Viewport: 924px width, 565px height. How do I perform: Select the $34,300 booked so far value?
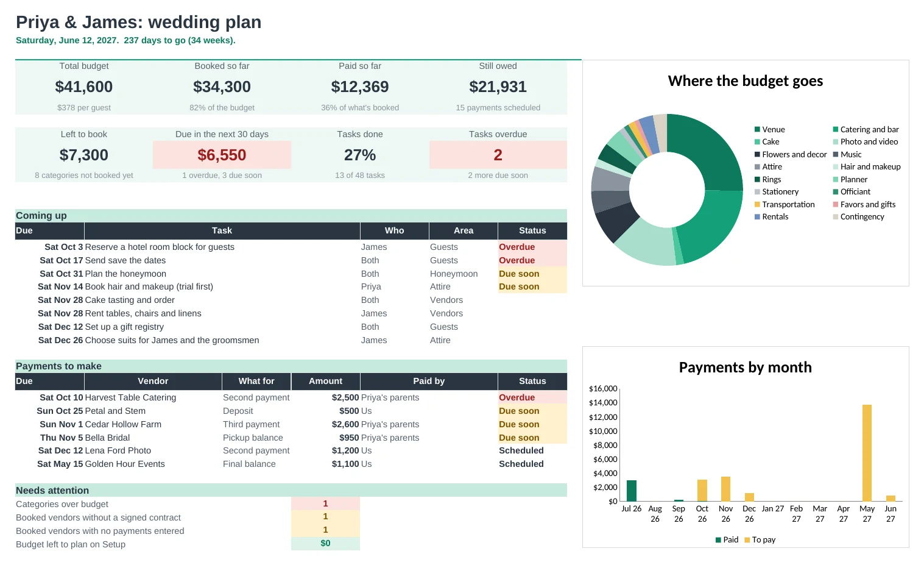pyautogui.click(x=222, y=87)
